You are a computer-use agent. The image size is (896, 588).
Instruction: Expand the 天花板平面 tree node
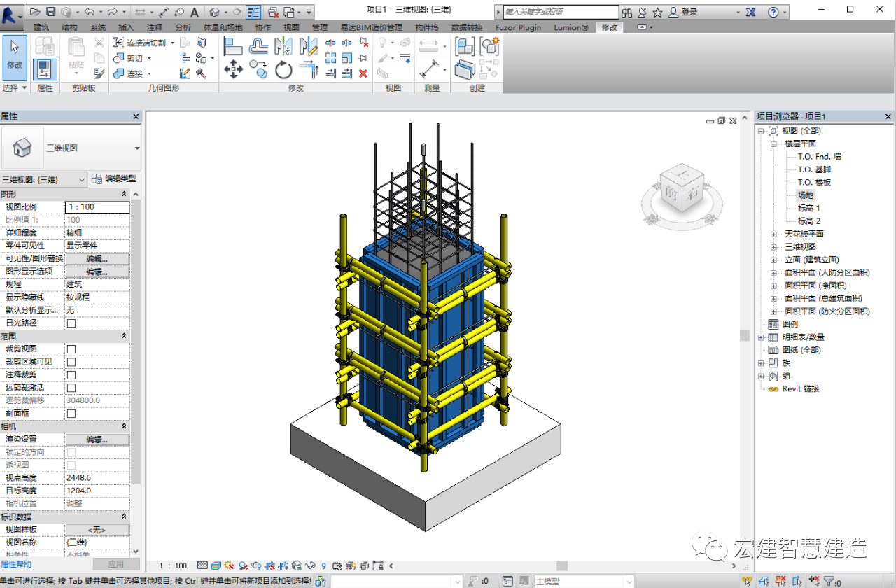tap(773, 234)
